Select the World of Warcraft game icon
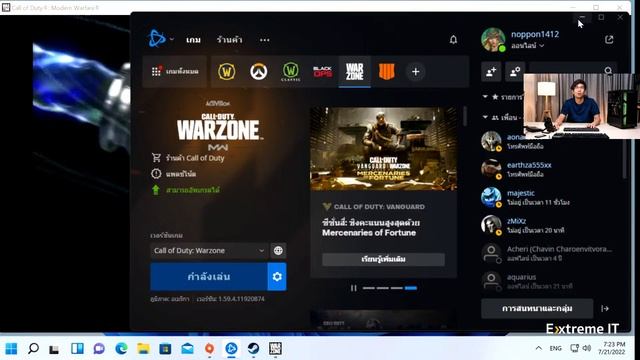The width and height of the screenshot is (640, 360). [x=227, y=71]
